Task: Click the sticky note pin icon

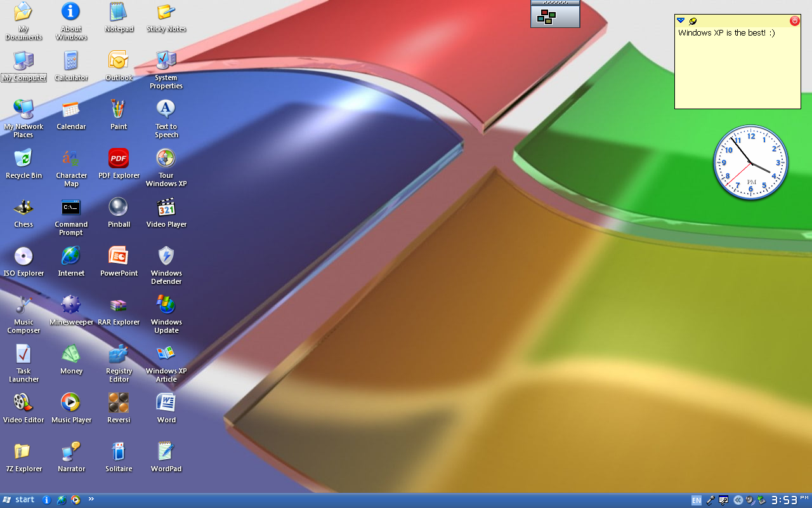Action: [693, 21]
